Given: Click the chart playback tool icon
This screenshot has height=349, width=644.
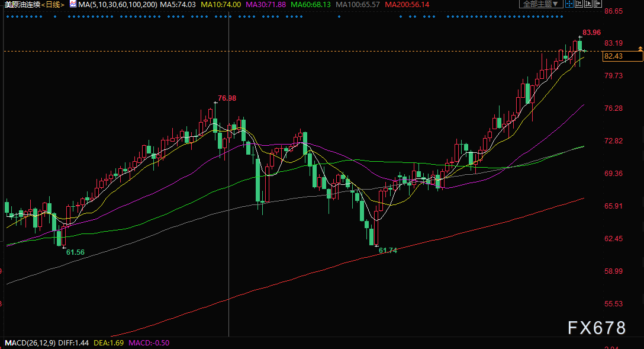Looking at the screenshot, I should pos(588,4).
